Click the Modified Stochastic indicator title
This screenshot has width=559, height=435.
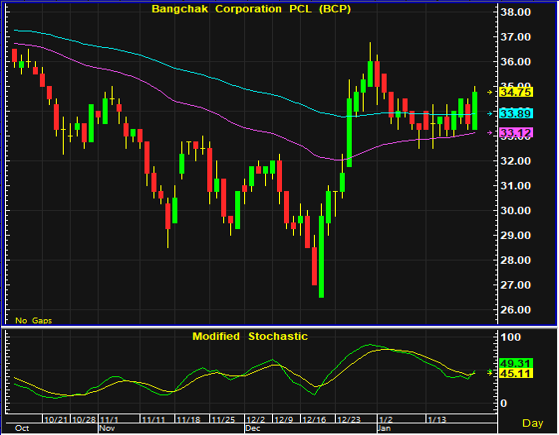(x=250, y=336)
